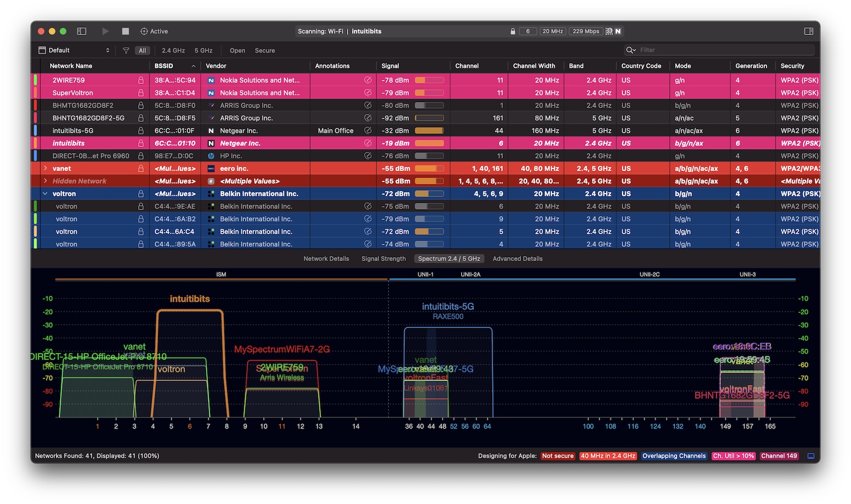
Task: Toggle the 2.4 GHz filter
Action: click(173, 50)
